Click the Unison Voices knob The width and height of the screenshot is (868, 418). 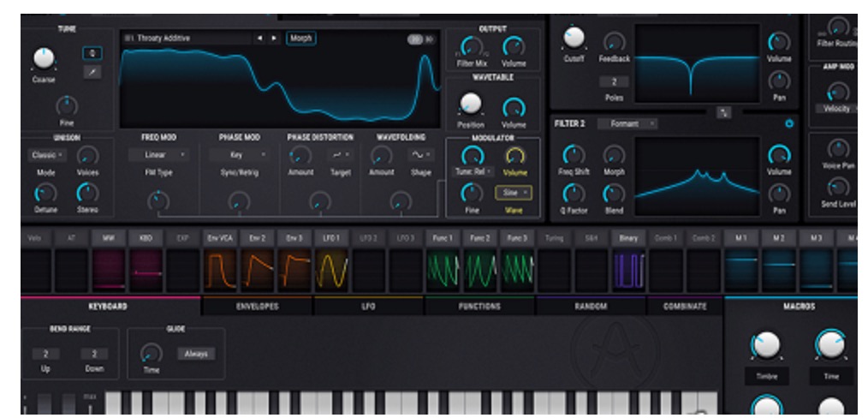coord(87,156)
